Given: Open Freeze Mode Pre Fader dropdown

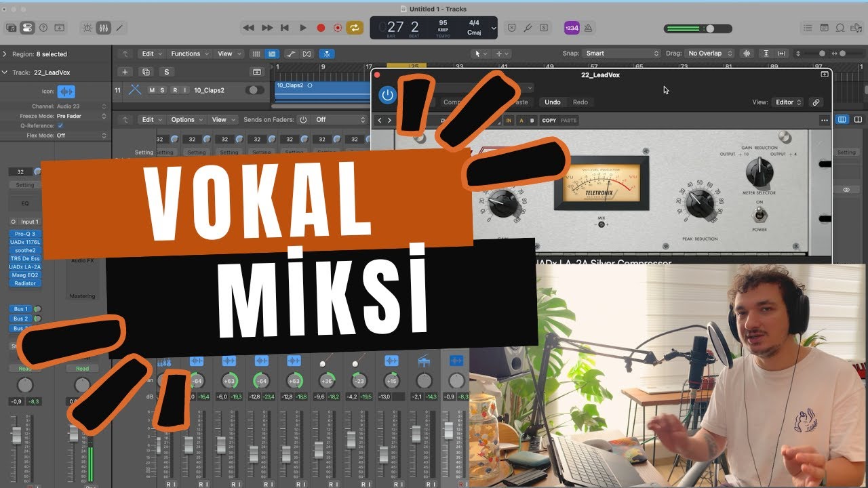Looking at the screenshot, I should (x=82, y=116).
